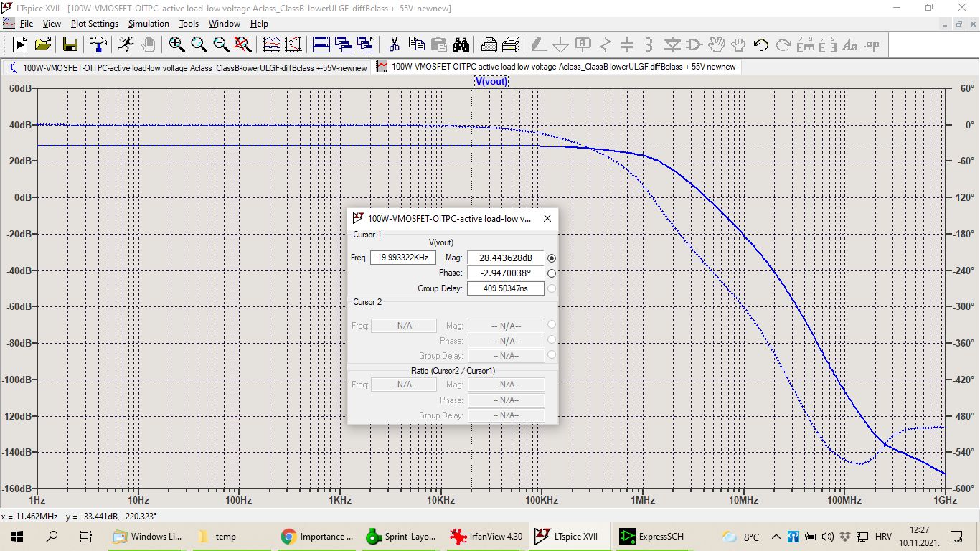Click the Text Aa icon
Viewport: 980px width, 551px height.
tap(850, 44)
